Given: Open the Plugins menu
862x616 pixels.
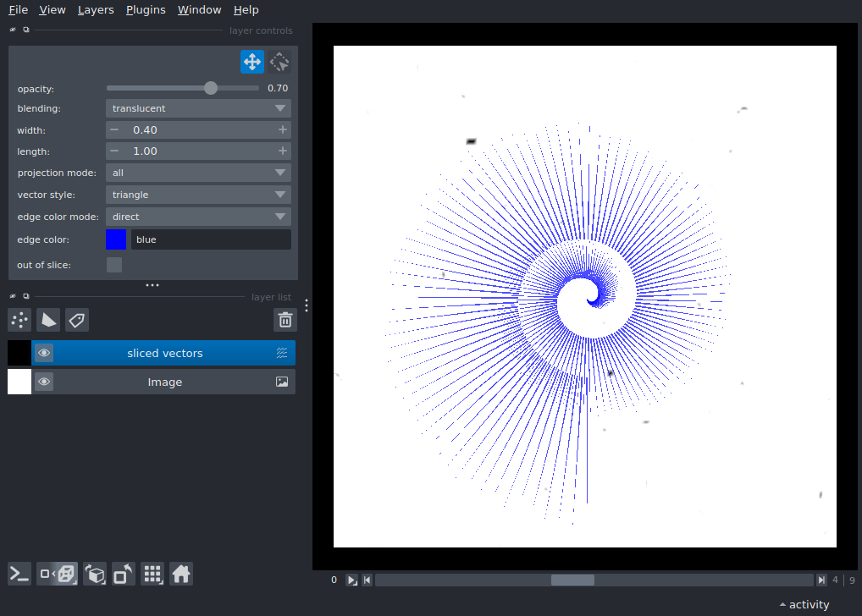Looking at the screenshot, I should click(146, 10).
